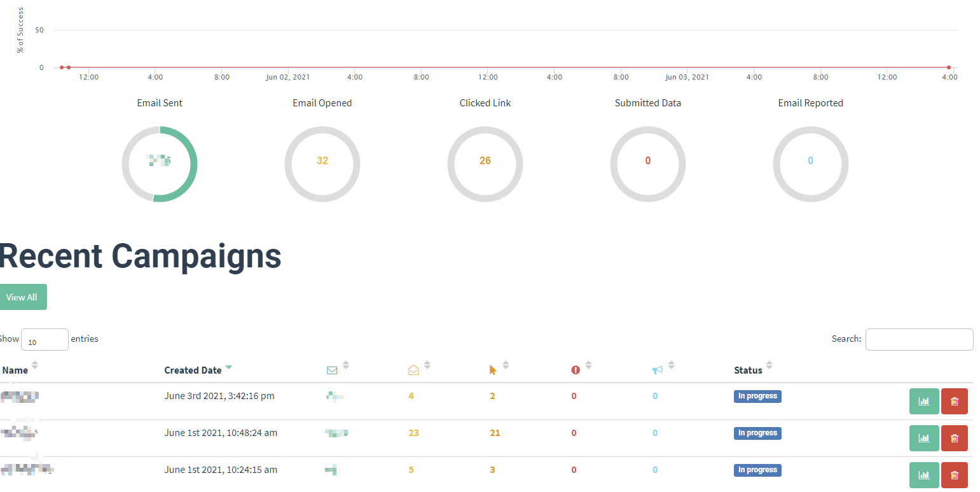Click the rightmost red timeline data point
980x492 pixels.
pos(948,67)
